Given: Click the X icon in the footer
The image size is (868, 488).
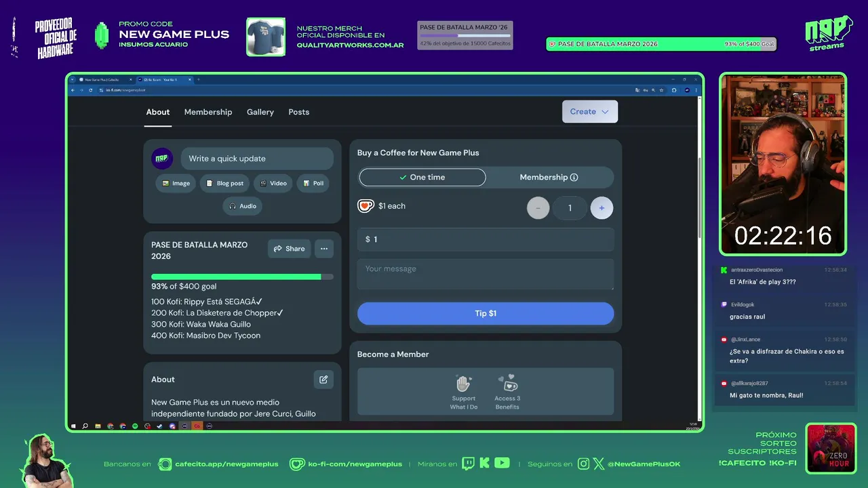Looking at the screenshot, I should tap(599, 464).
